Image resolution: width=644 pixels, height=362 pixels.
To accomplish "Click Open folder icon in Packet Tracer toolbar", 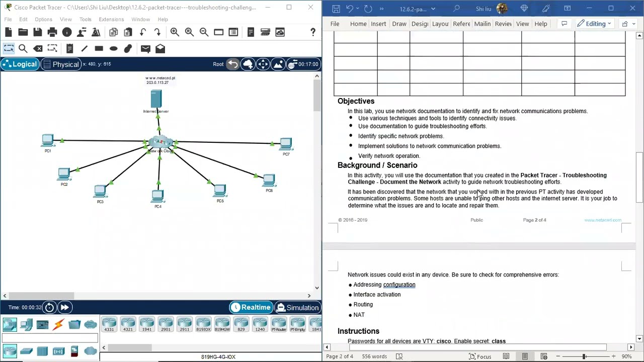I will click(x=23, y=32).
